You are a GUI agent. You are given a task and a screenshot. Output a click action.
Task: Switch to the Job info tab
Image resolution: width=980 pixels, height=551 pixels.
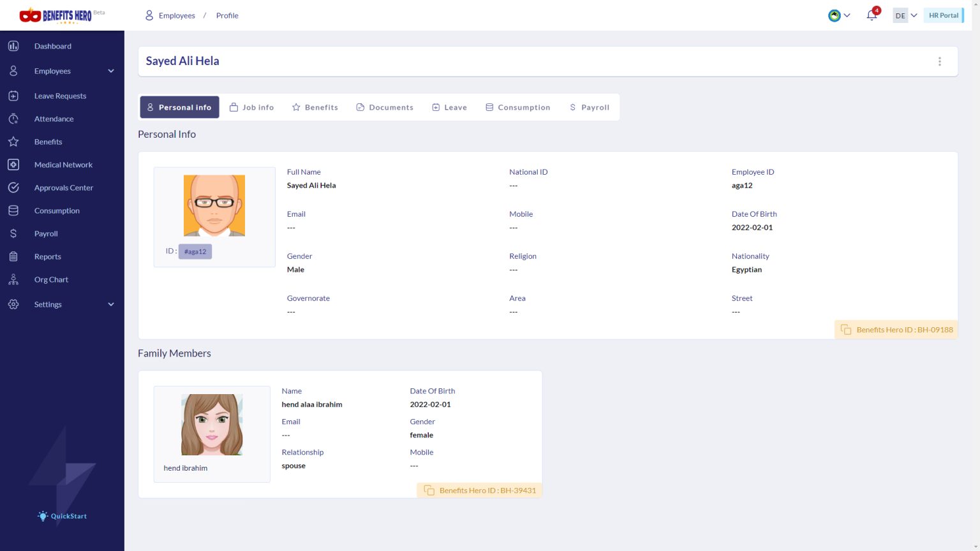click(x=252, y=107)
